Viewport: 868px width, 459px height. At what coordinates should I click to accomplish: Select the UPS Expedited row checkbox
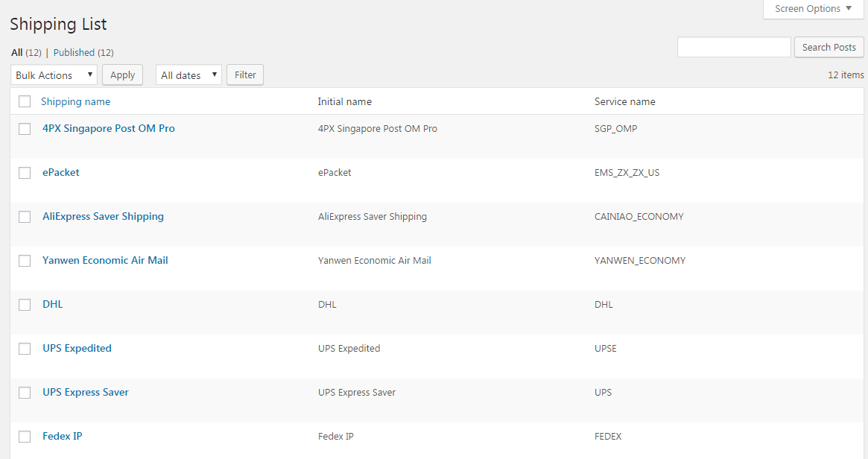(25, 349)
